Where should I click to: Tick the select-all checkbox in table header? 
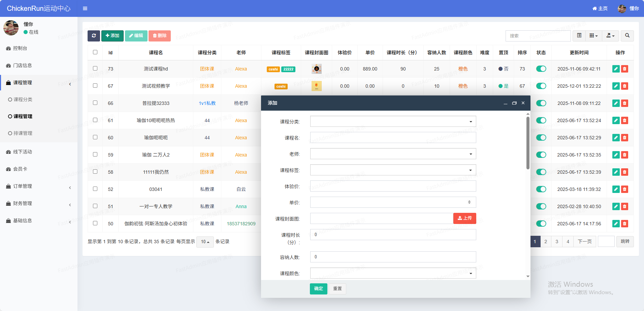pos(95,52)
